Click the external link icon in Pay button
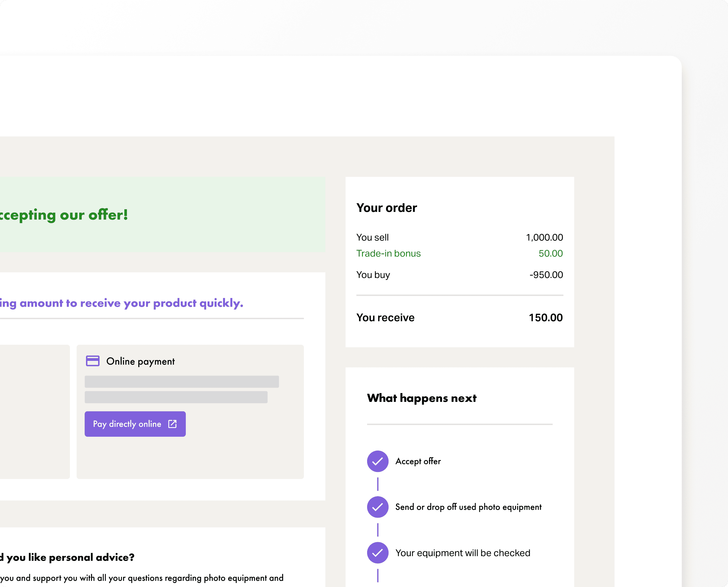728x587 pixels. 173,424
